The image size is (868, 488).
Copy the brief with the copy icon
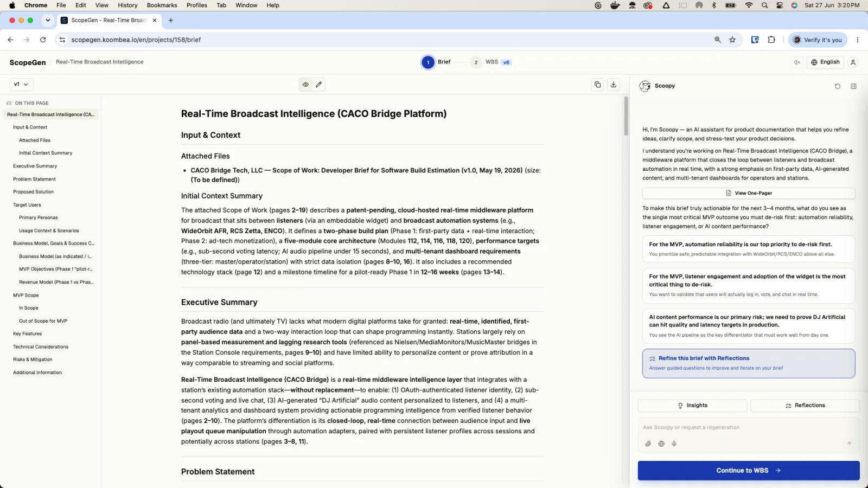click(x=597, y=85)
